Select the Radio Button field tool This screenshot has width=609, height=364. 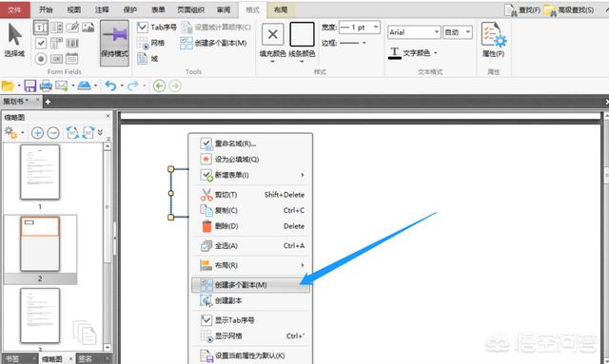41,59
